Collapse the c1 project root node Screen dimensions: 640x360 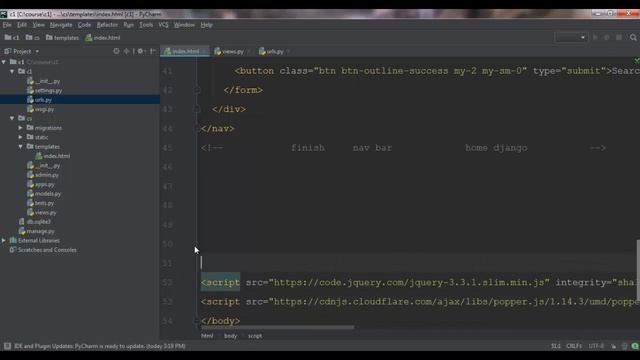pyautogui.click(x=4, y=62)
